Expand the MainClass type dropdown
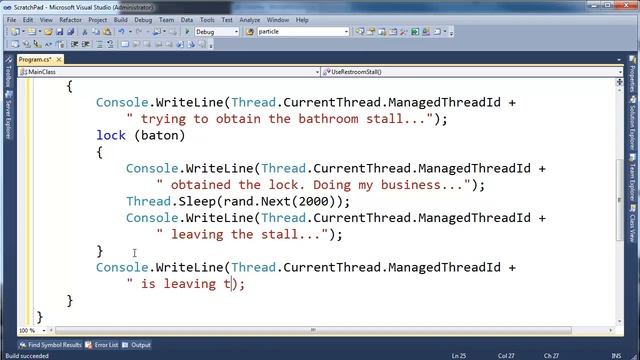This screenshot has height=360, width=640. [317, 72]
